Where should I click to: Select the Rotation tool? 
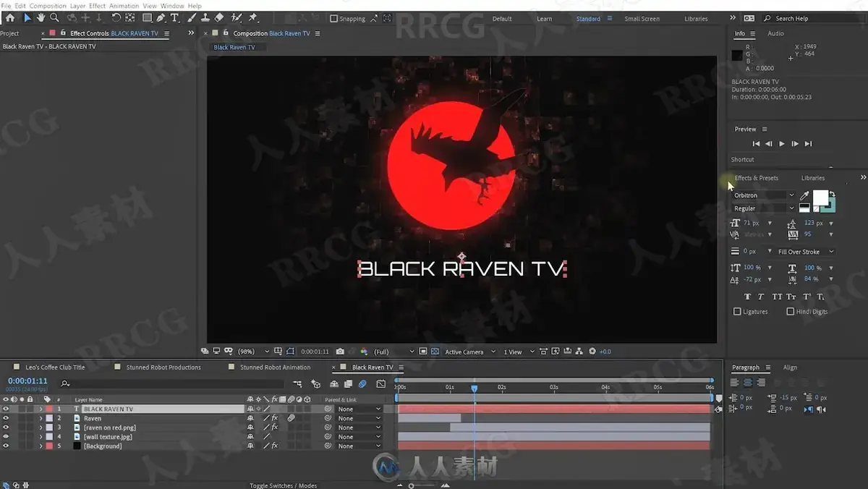(x=116, y=17)
